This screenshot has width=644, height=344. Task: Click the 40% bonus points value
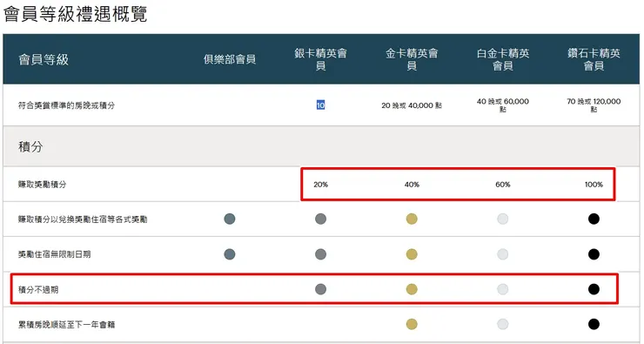coord(412,185)
